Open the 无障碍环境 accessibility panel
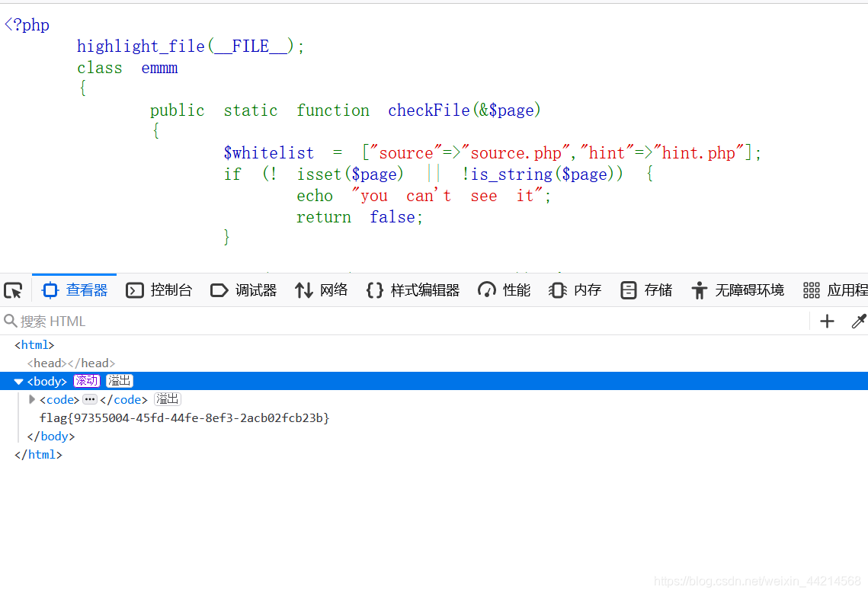This screenshot has width=868, height=595. click(737, 290)
